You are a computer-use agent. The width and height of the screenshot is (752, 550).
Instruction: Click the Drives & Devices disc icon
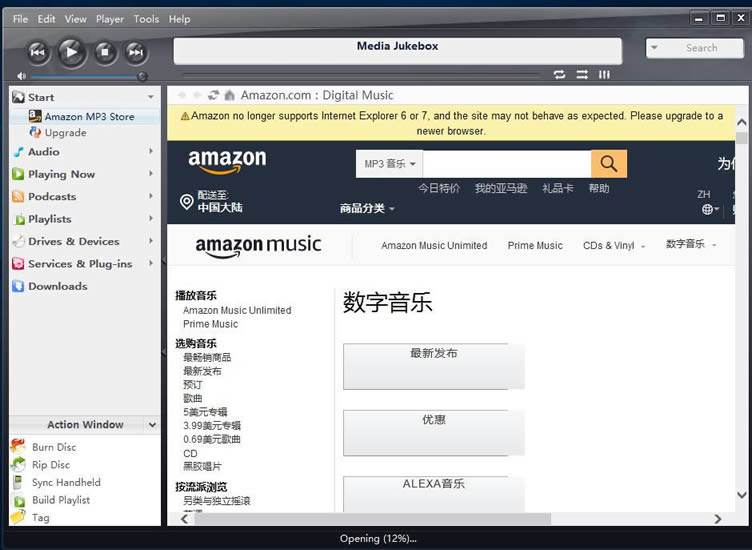pyautogui.click(x=18, y=241)
